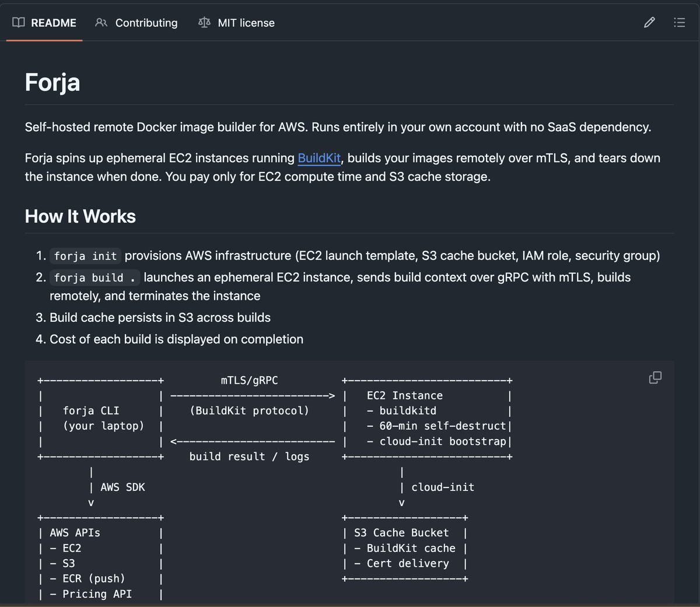Screen dimensions: 700x607
Task: Click the How It Works heading
Action: click(80, 216)
